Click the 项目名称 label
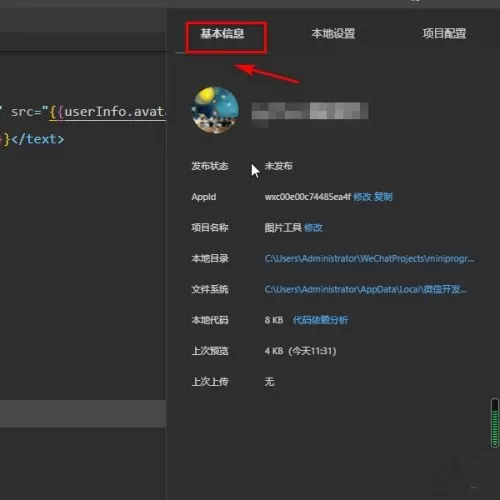The image size is (500, 500). pos(210,228)
